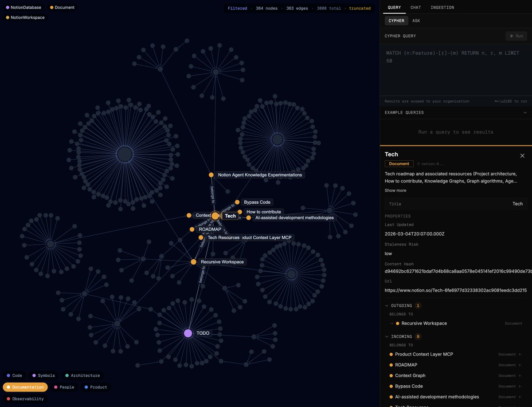Select the QUERY tab
532x407 pixels.
pos(394,8)
